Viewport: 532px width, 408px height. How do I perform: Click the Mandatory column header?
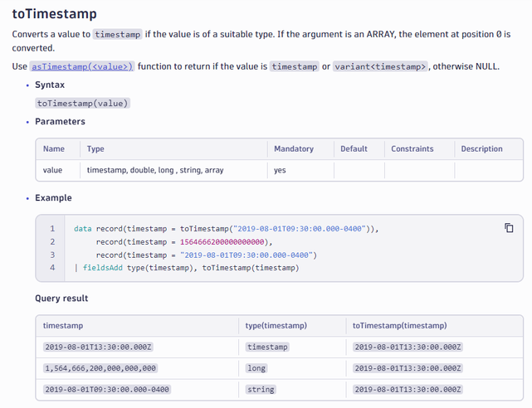point(294,149)
